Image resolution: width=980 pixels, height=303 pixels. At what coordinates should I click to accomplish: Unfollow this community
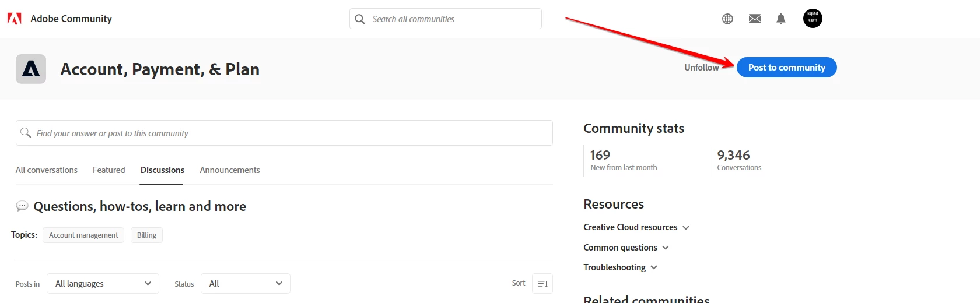tap(702, 68)
